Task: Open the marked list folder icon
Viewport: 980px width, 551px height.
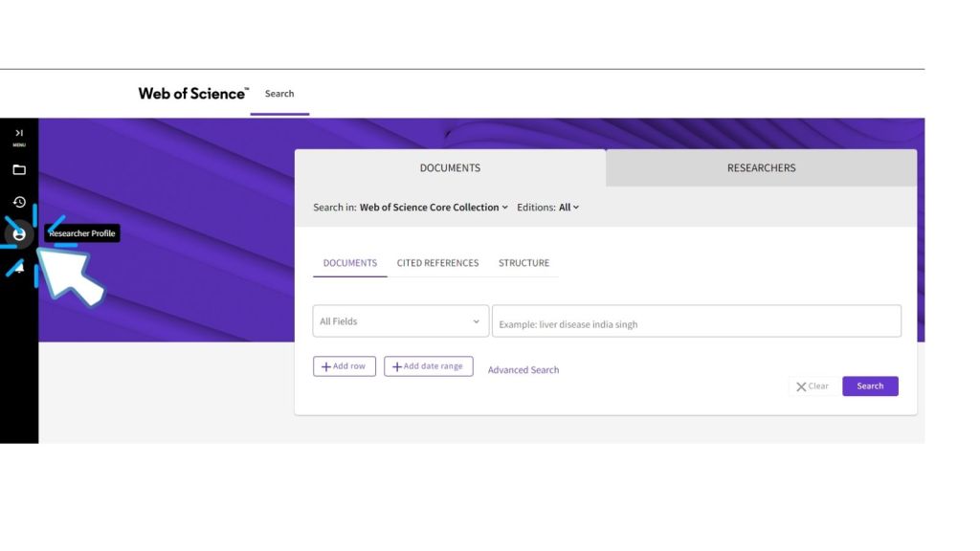Action: (x=19, y=170)
